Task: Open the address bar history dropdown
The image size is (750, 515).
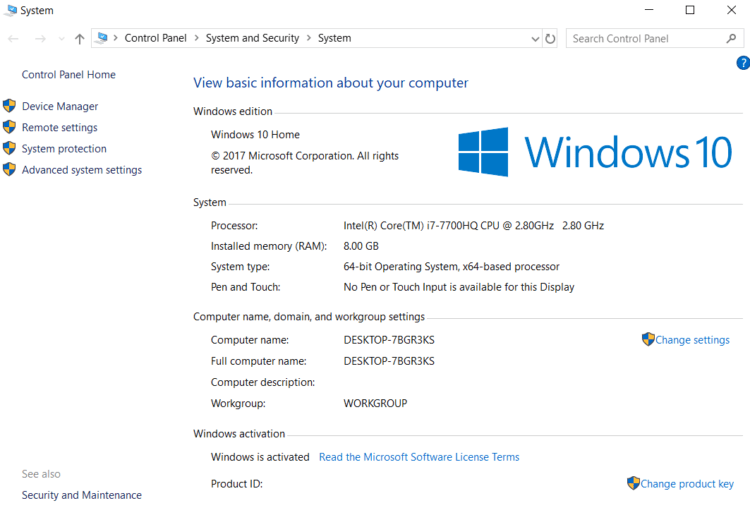Action: pyautogui.click(x=535, y=39)
